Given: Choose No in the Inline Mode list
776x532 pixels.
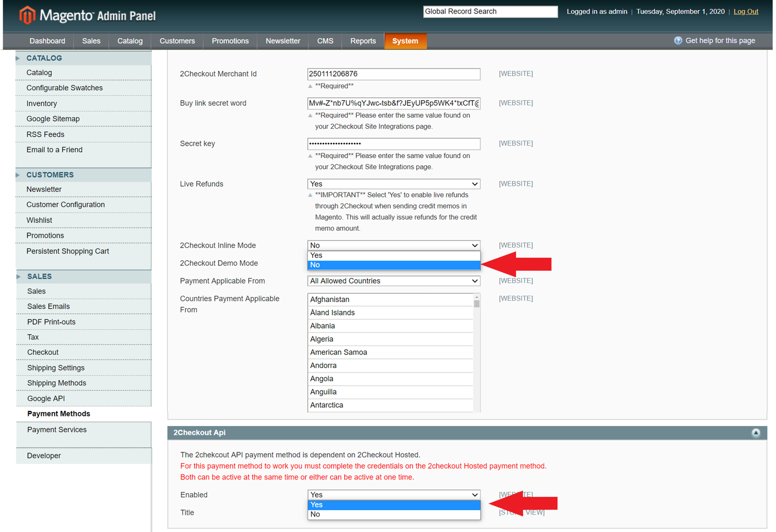Looking at the screenshot, I should pos(394,265).
